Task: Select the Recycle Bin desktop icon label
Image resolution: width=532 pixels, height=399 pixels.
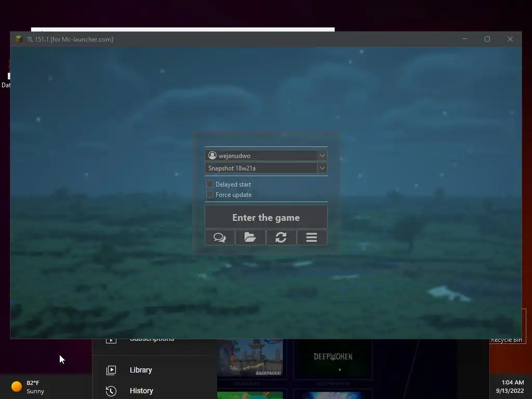Action: (506, 340)
